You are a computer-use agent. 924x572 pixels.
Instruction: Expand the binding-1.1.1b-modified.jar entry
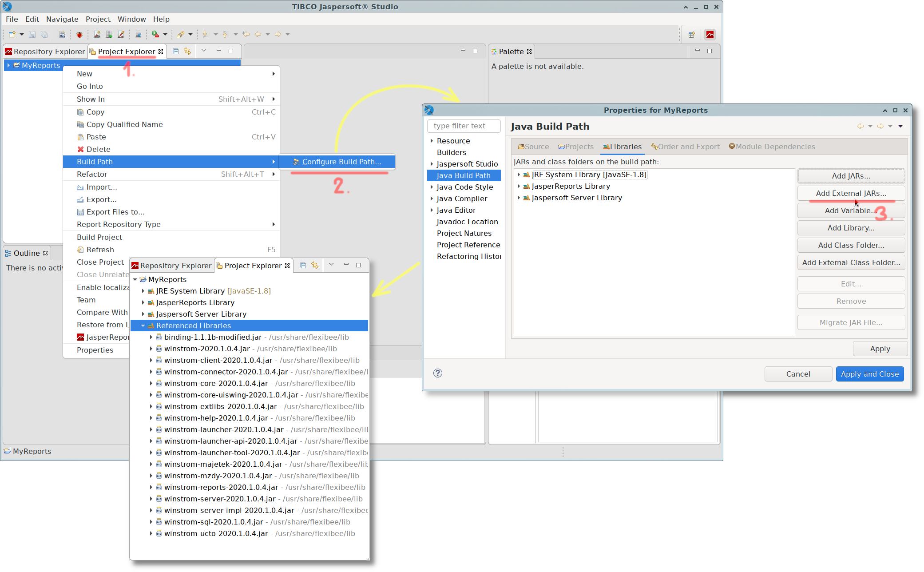pos(151,337)
